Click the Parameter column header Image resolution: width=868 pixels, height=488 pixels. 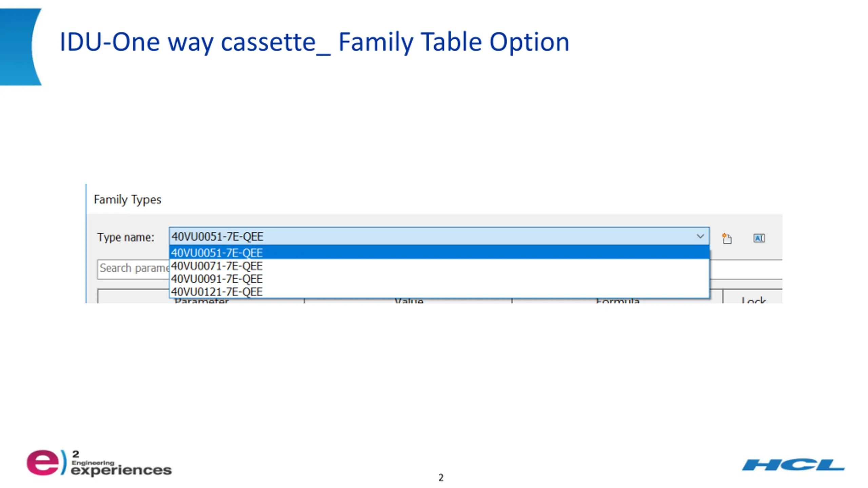click(201, 301)
